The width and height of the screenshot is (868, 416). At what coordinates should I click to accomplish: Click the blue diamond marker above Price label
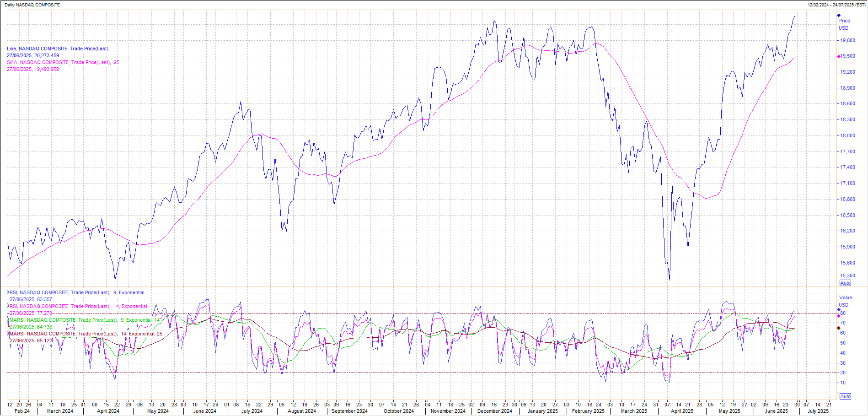(x=839, y=15)
